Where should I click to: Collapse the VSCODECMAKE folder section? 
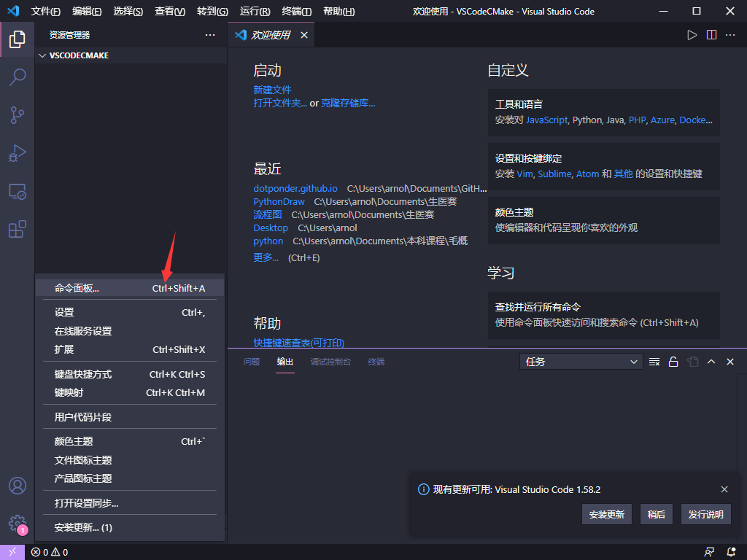pos(42,55)
